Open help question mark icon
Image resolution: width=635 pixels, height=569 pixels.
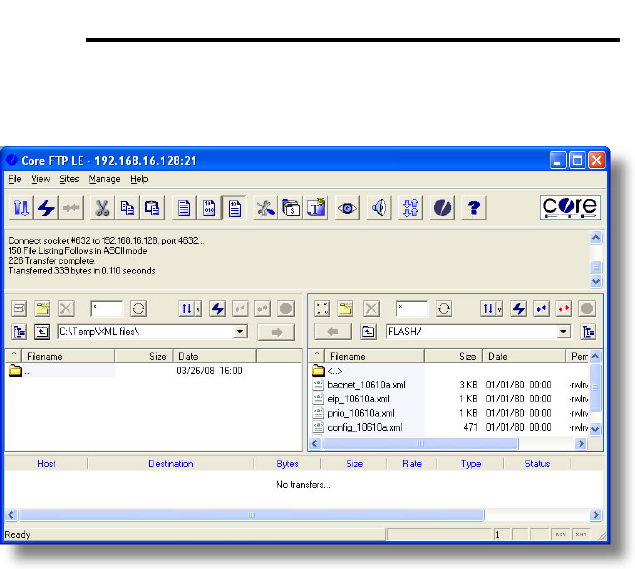473,208
